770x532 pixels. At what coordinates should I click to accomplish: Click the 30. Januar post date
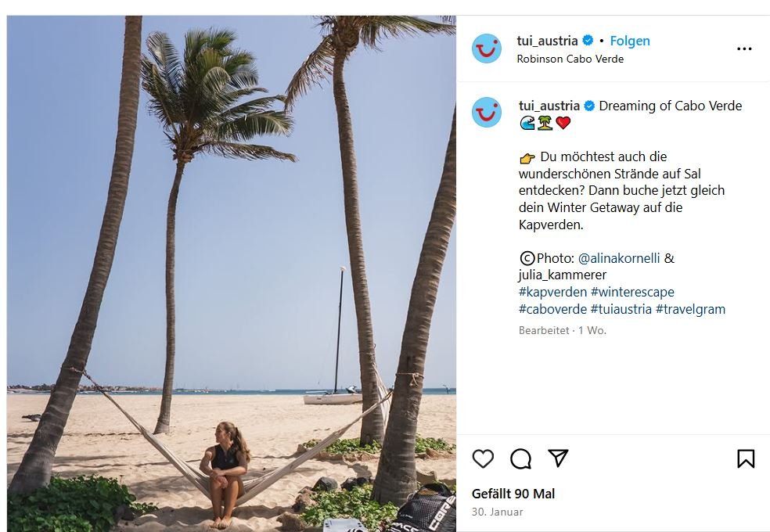coord(497,512)
